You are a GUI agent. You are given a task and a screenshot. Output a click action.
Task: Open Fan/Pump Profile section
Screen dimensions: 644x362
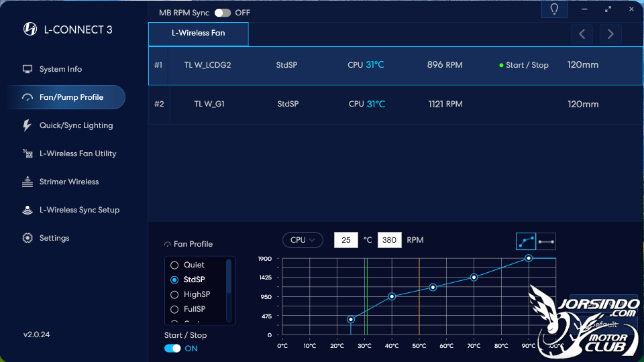pos(66,97)
